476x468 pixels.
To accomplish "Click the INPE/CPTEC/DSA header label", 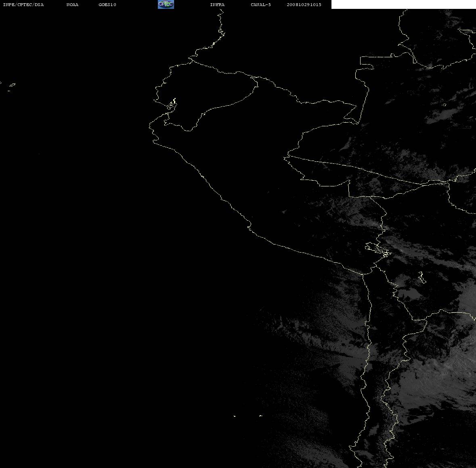I will (23, 4).
